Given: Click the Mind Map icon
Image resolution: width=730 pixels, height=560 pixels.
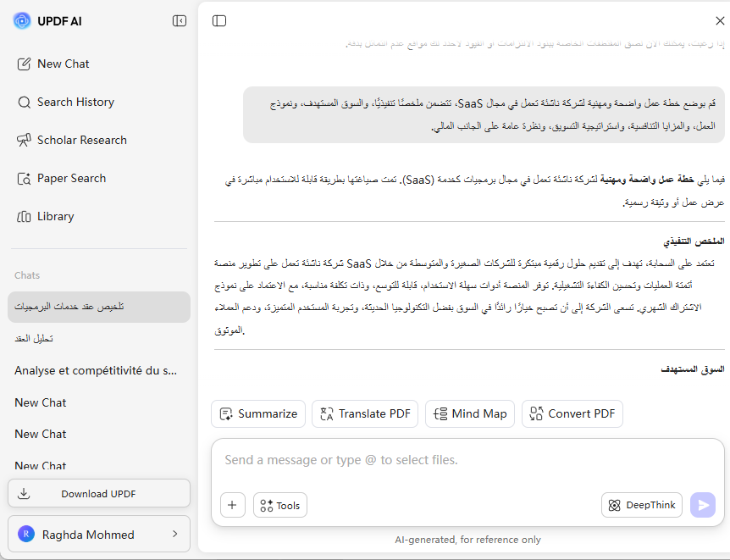Looking at the screenshot, I should [x=440, y=413].
